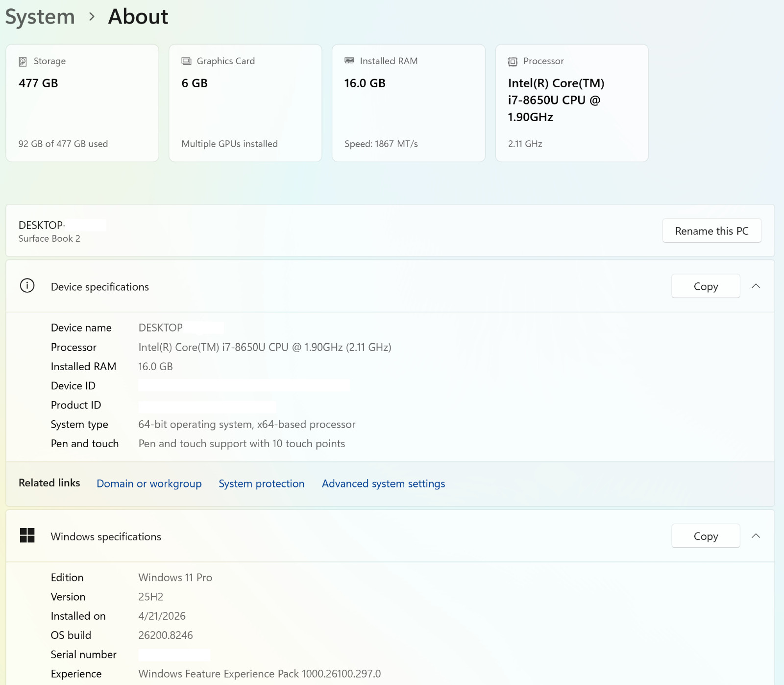Click the Processor value in Device specifications

tap(265, 347)
